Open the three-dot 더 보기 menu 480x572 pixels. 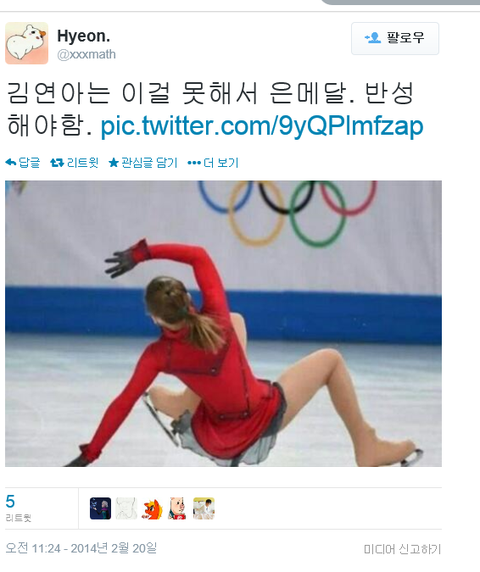213,163
